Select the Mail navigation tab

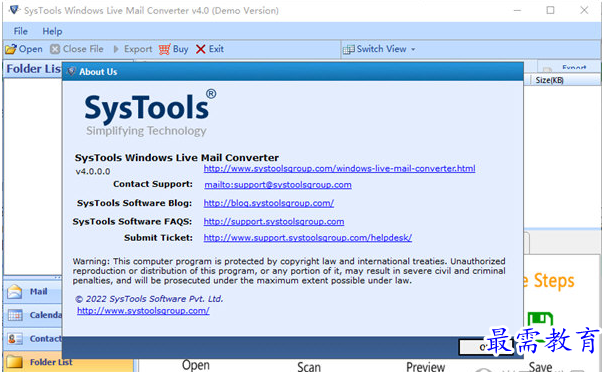coord(33,292)
